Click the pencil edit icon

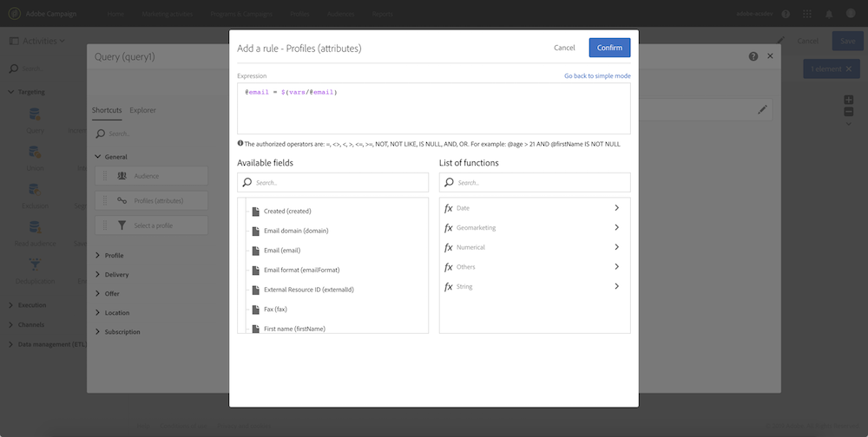(x=762, y=110)
